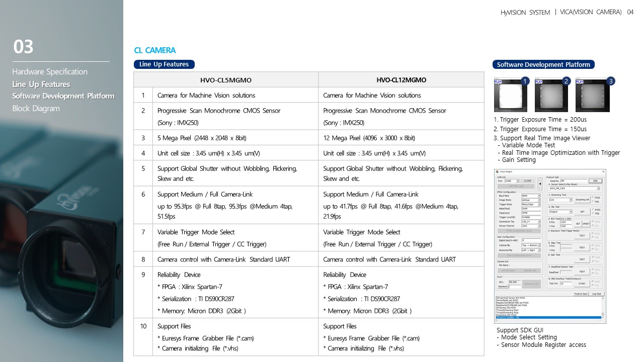Viewport: 644px width, 362px height.
Task: Open preview thumbnail numbered 1
Action: (511, 95)
